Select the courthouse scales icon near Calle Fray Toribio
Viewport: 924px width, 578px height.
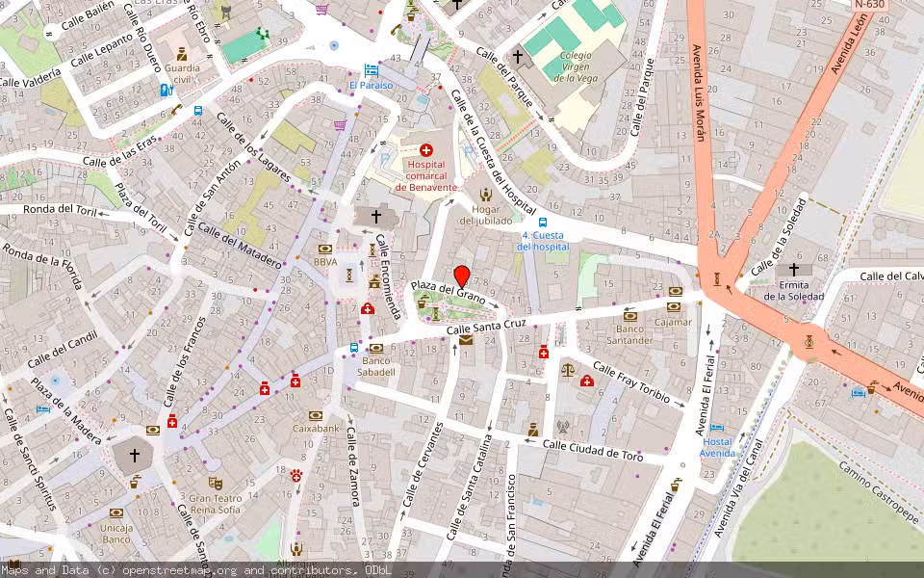coord(567,369)
